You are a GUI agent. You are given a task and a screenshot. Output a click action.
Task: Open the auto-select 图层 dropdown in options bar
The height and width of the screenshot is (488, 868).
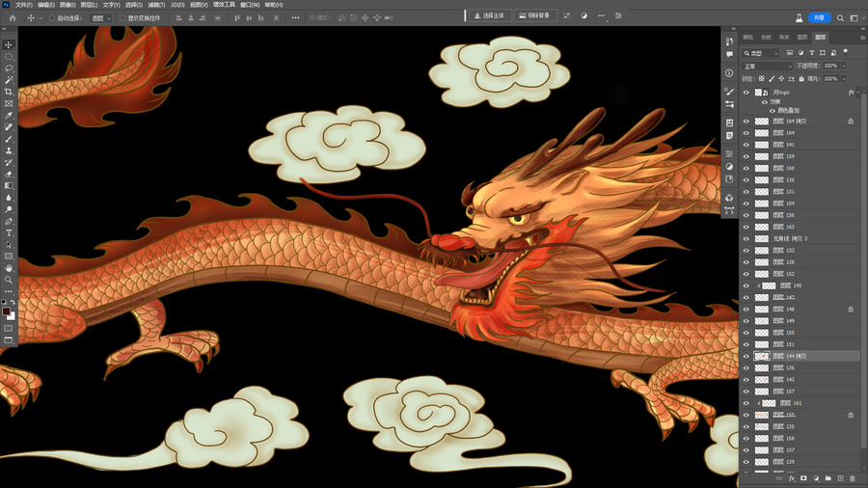[x=100, y=17]
